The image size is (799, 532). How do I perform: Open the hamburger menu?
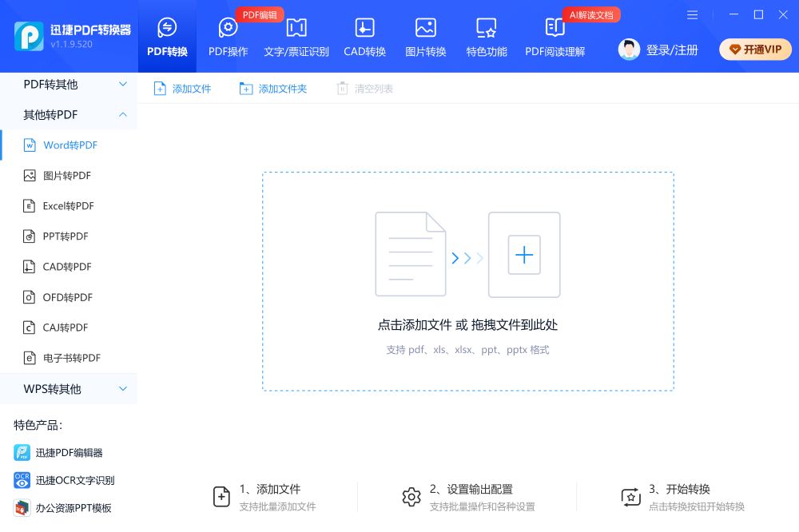(692, 14)
